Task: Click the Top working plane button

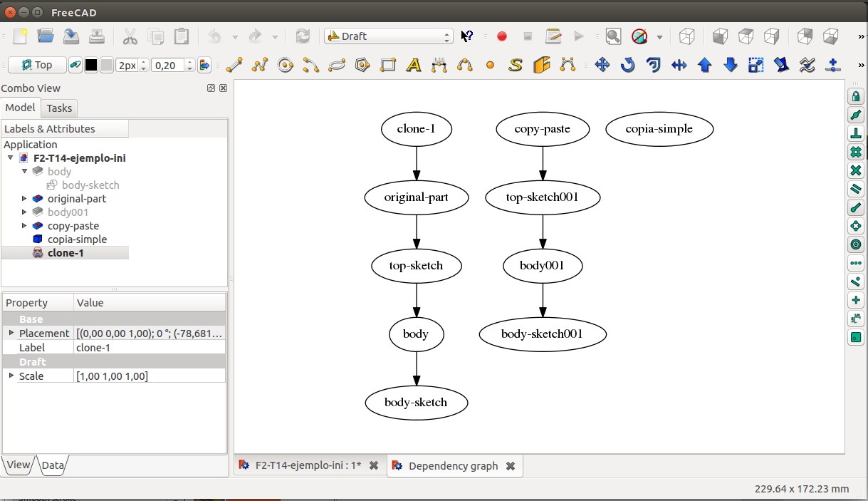Action: [x=37, y=65]
